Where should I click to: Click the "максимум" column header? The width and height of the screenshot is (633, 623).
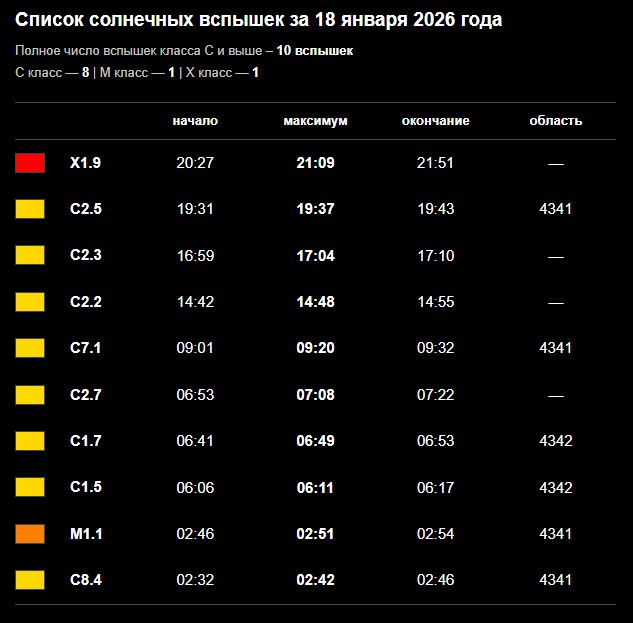(x=315, y=121)
